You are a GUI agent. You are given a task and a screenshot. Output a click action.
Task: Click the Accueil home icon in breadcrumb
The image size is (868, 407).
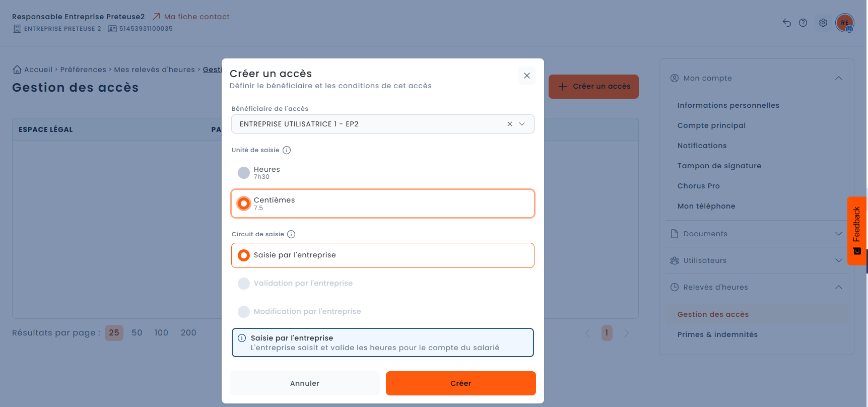click(x=17, y=70)
